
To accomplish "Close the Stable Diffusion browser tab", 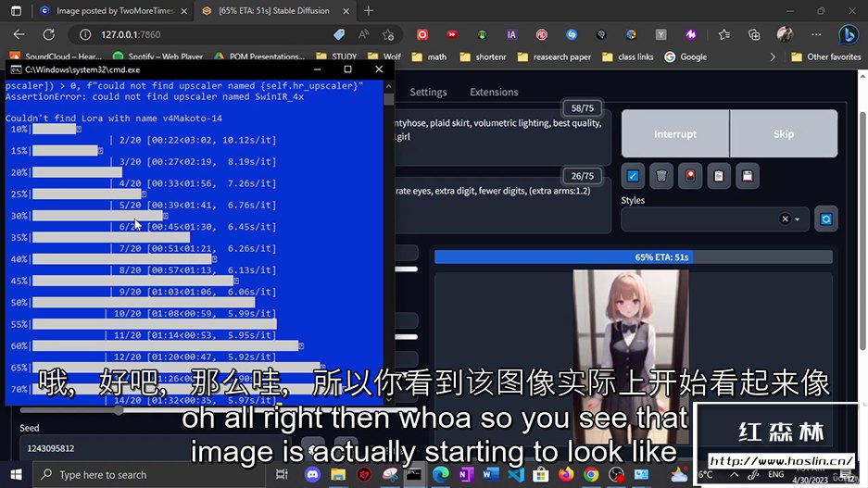I will coord(346,10).
